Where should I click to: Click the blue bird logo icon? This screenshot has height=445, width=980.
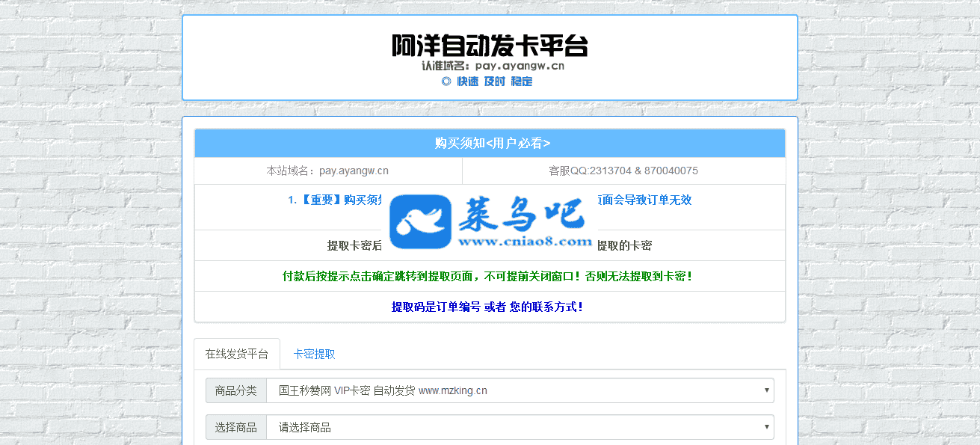[420, 221]
